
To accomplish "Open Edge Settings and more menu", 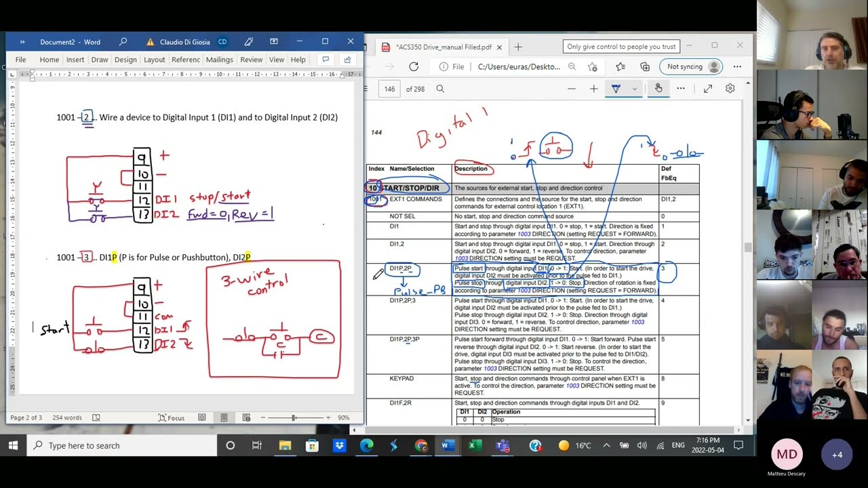I will coord(737,66).
